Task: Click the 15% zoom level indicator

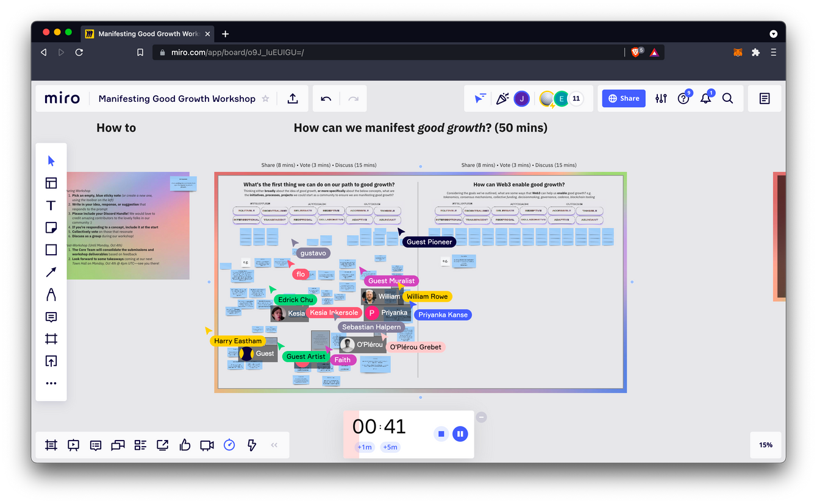Action: point(765,445)
